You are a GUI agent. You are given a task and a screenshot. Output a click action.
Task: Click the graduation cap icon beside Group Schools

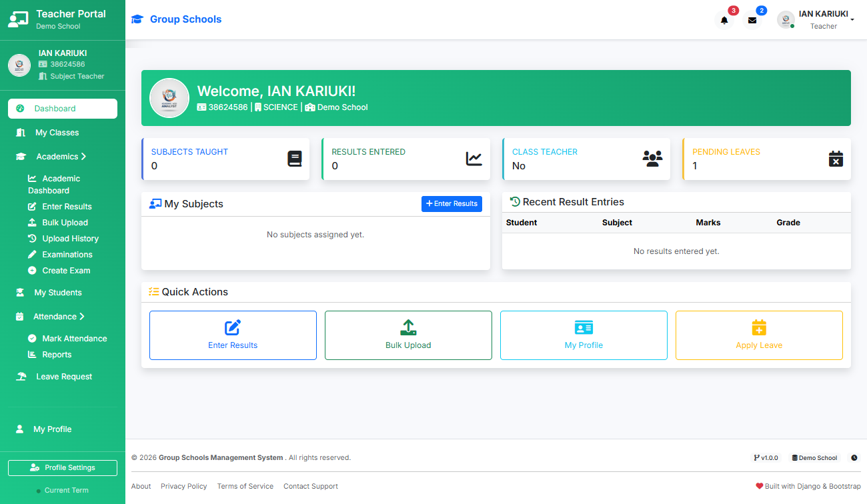tap(137, 19)
